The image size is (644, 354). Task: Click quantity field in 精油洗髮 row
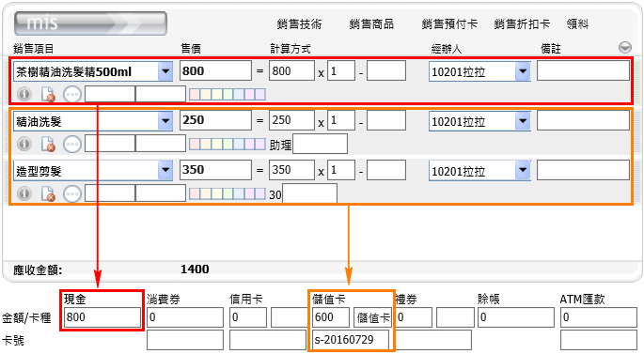341,120
